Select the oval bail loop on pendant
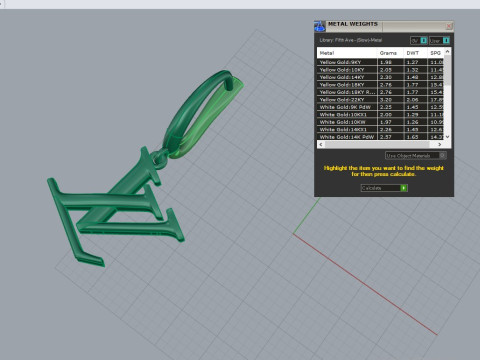This screenshot has width=480, height=360. (203, 113)
